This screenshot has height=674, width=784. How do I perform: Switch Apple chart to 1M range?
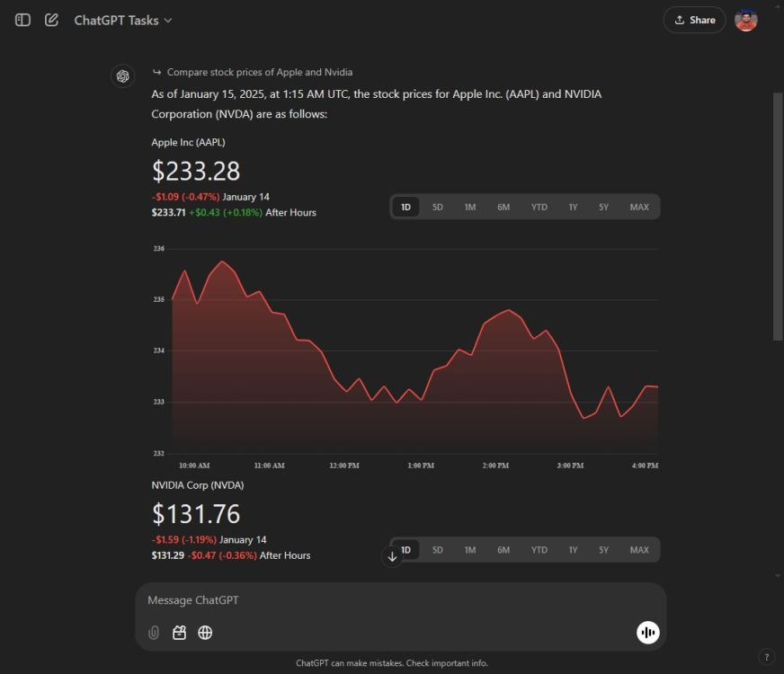click(470, 208)
